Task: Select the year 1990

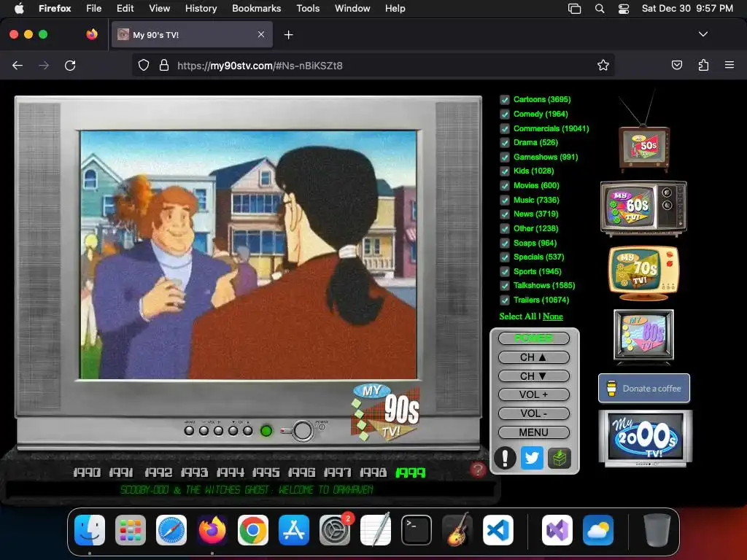Action: 87,472
